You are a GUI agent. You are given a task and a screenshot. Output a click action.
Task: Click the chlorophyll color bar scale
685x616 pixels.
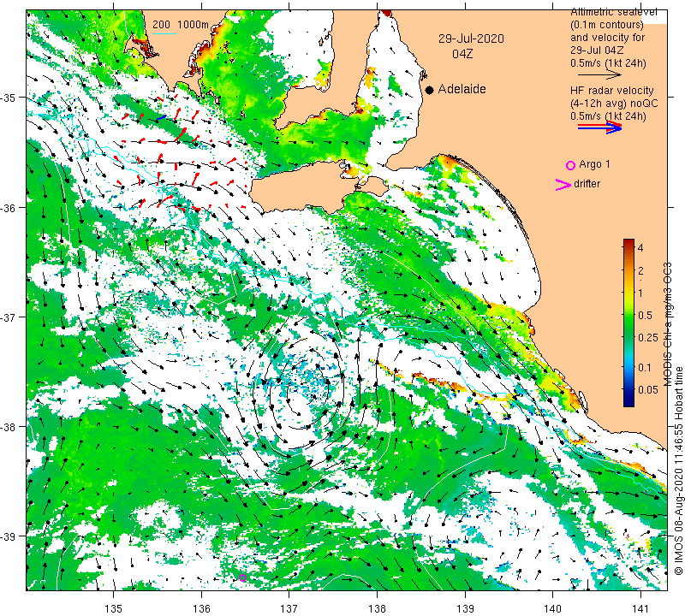628,323
